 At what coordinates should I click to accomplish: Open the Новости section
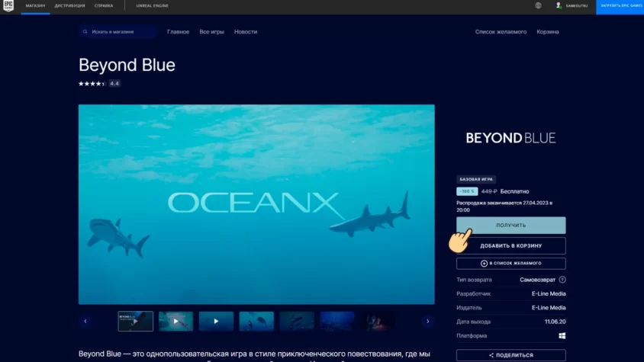coord(246,31)
